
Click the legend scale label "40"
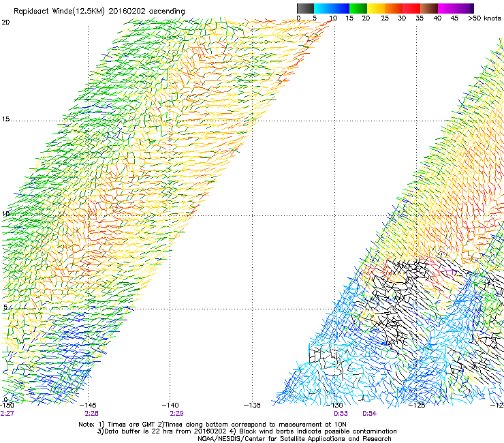(437, 18)
